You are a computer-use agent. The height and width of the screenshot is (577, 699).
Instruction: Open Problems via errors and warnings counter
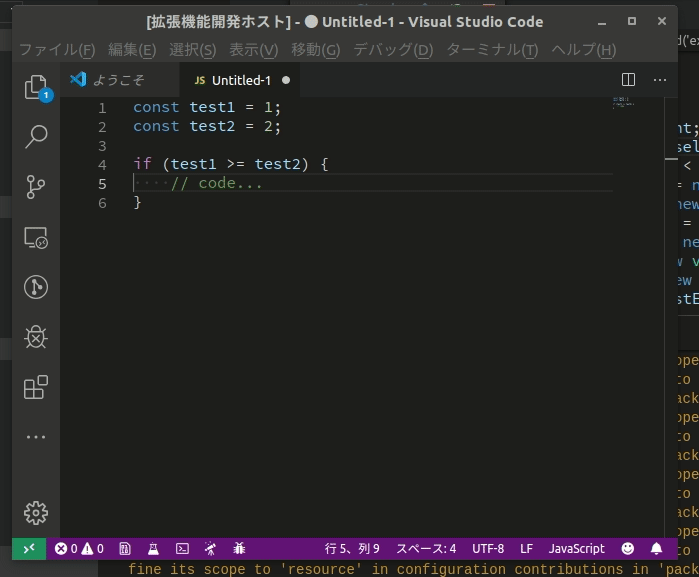click(79, 548)
